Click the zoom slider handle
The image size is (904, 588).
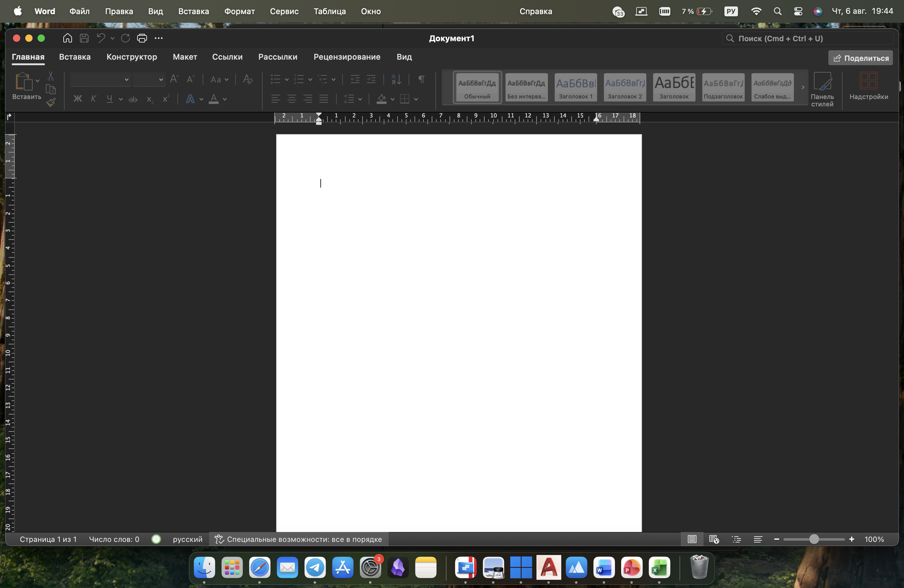pyautogui.click(x=814, y=539)
